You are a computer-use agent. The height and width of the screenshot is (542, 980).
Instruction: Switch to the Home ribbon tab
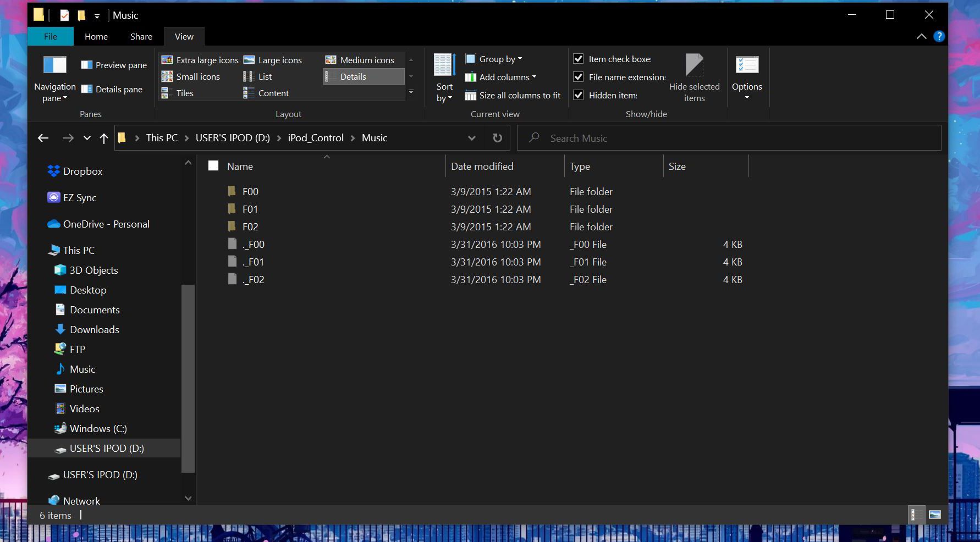(96, 36)
